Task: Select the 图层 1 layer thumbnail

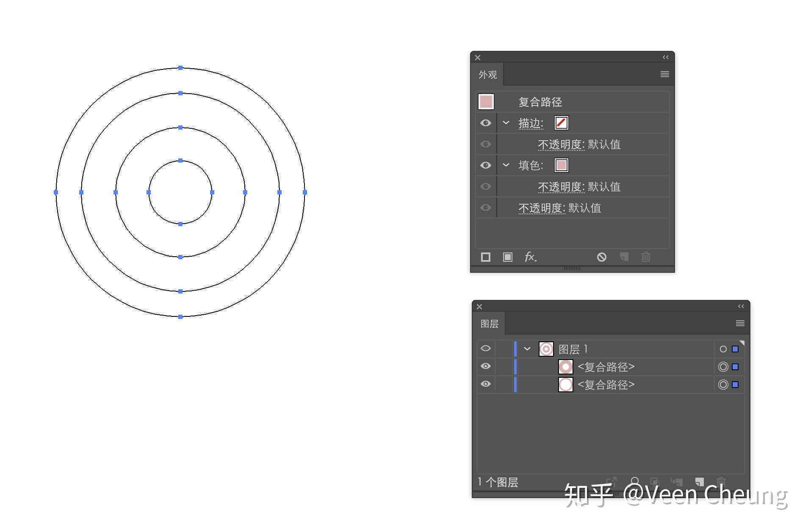Action: 546,349
